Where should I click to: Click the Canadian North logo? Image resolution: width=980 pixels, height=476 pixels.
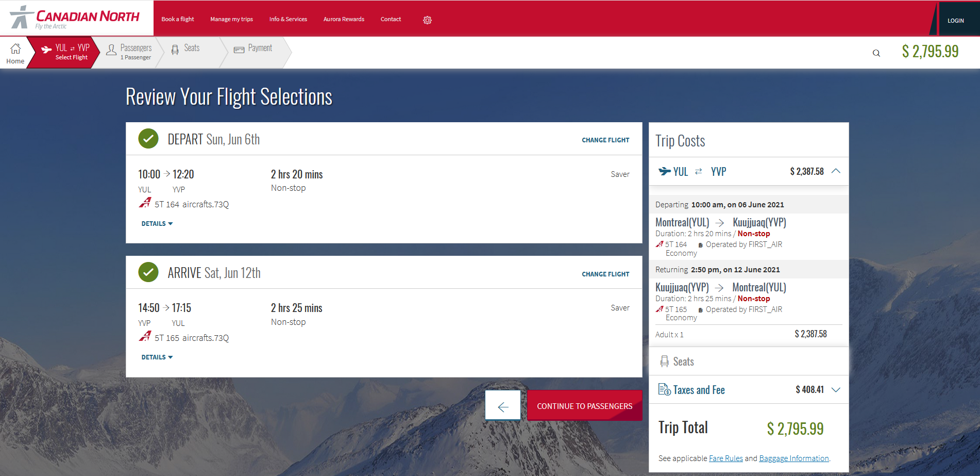(x=75, y=18)
